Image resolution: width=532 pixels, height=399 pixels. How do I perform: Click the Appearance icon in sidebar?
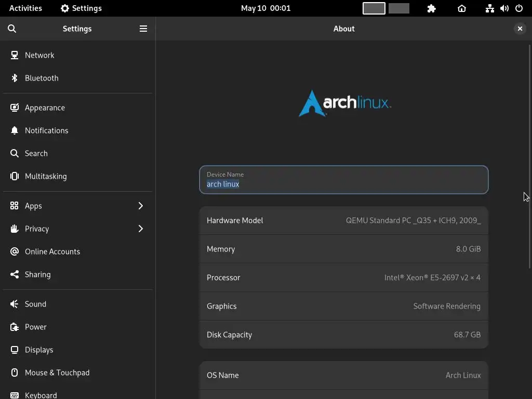point(14,108)
